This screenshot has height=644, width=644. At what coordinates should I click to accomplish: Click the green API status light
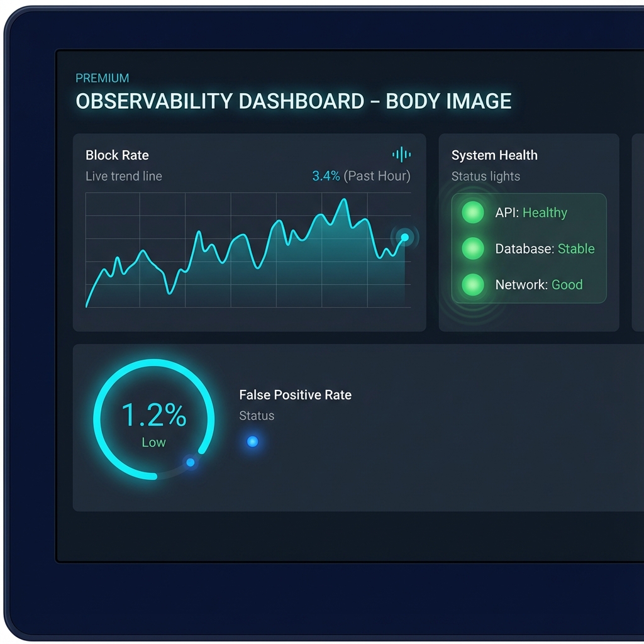pos(472,213)
